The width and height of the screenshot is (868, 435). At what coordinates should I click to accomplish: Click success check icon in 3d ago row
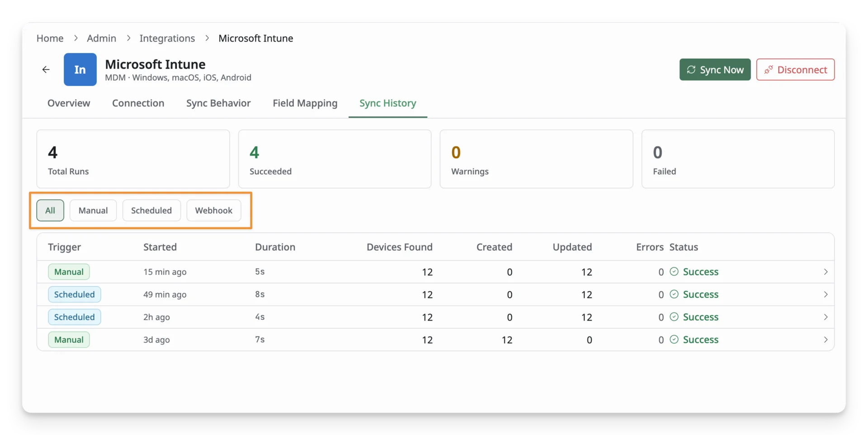tap(674, 340)
